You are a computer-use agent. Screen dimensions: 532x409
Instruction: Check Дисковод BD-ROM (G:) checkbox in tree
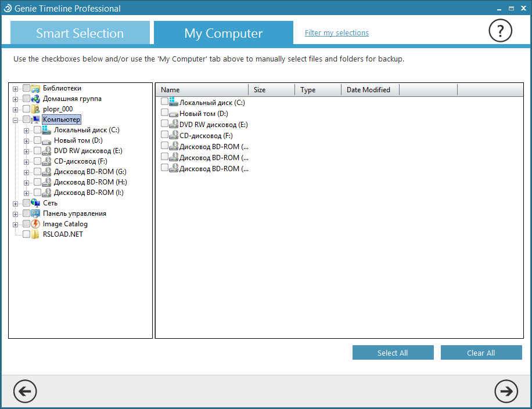(x=37, y=172)
